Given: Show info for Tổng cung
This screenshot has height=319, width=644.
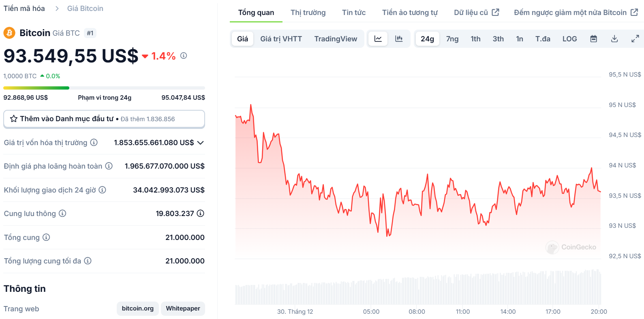Looking at the screenshot, I should coord(46,237).
